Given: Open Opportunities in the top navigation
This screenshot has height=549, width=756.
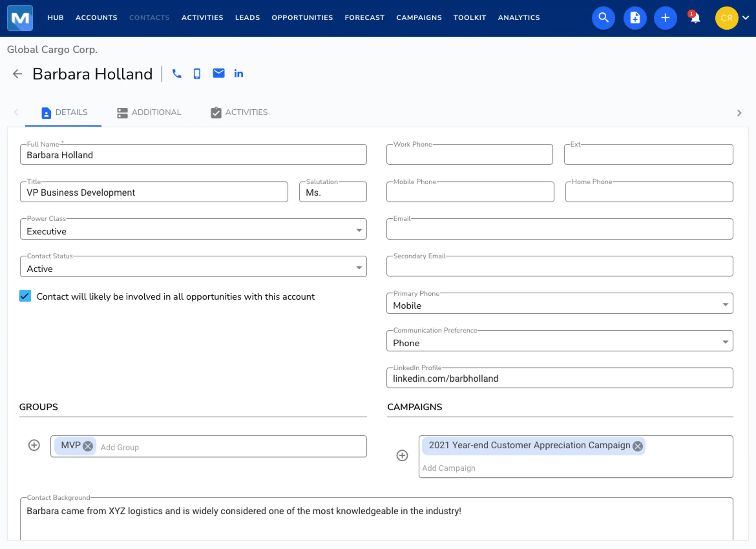Looking at the screenshot, I should coord(302,18).
